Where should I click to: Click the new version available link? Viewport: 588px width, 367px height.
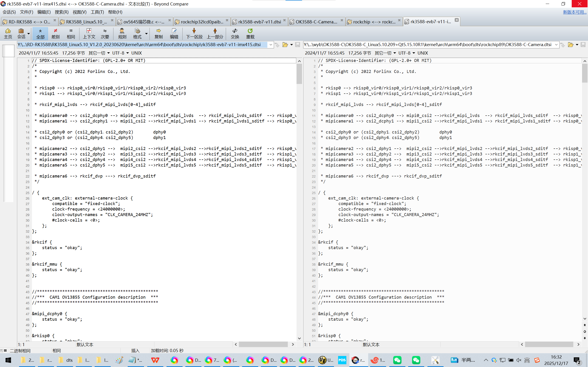click(574, 12)
